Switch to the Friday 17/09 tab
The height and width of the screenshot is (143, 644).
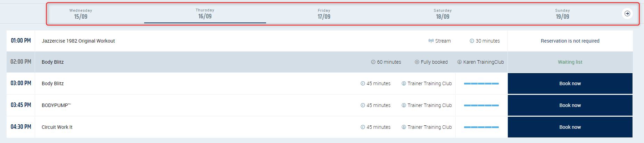pyautogui.click(x=324, y=14)
